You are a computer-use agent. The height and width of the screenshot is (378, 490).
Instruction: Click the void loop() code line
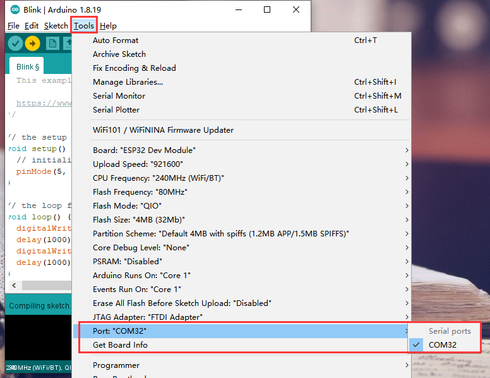(40, 217)
